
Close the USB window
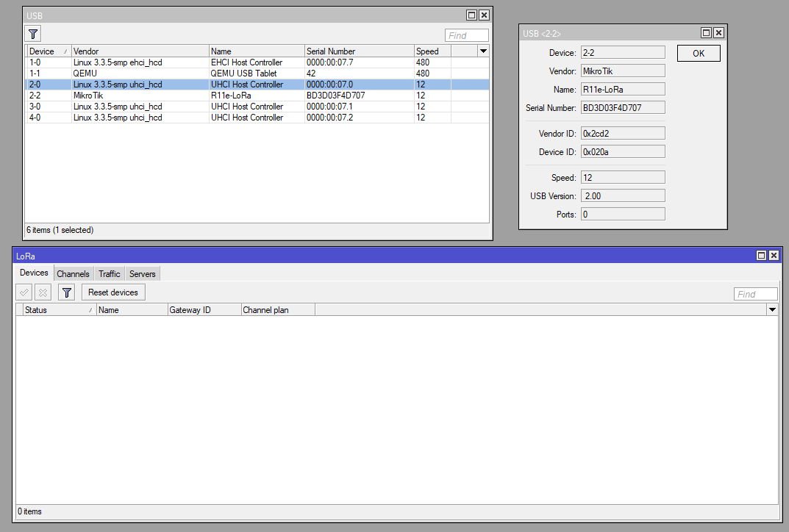pos(484,15)
